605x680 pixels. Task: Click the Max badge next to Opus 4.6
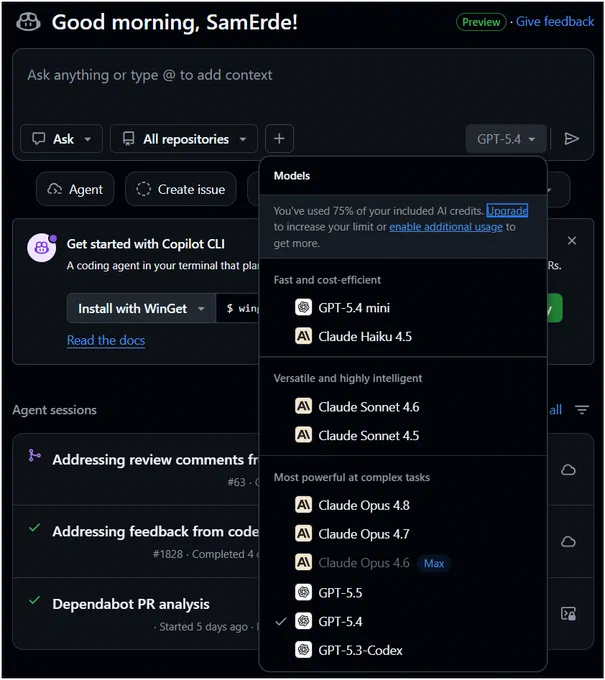[x=434, y=563]
